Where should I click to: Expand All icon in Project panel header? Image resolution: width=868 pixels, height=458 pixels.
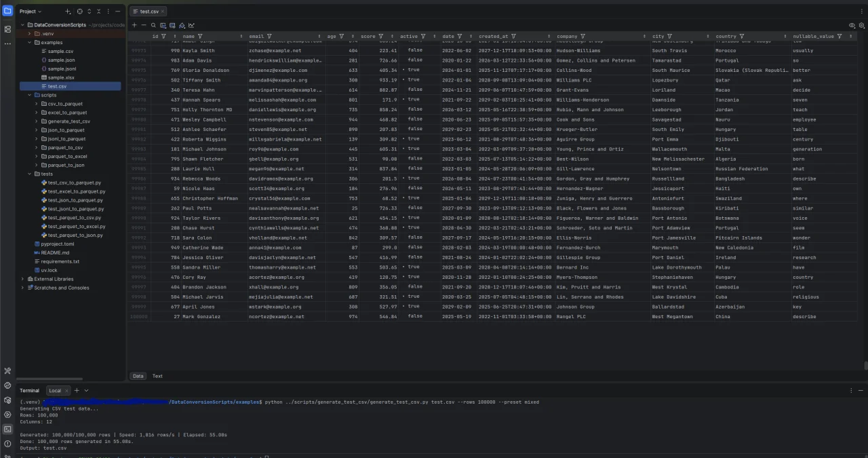89,12
